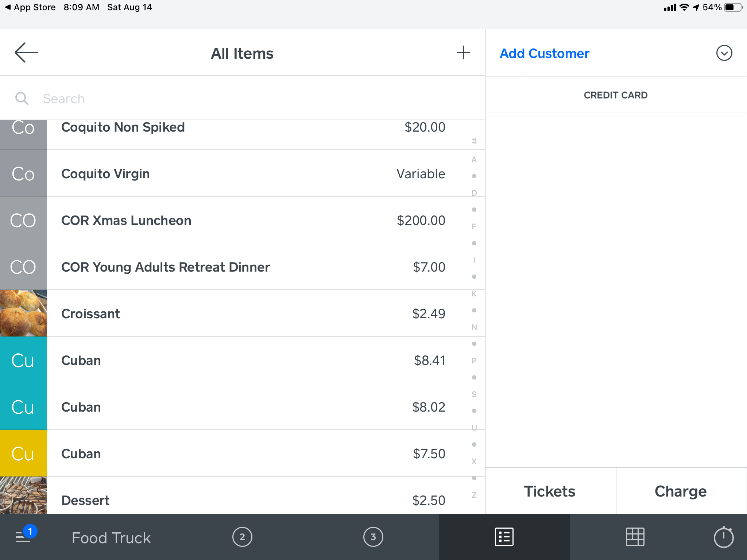Open the Tickets button
This screenshot has width=747, height=560.
550,491
